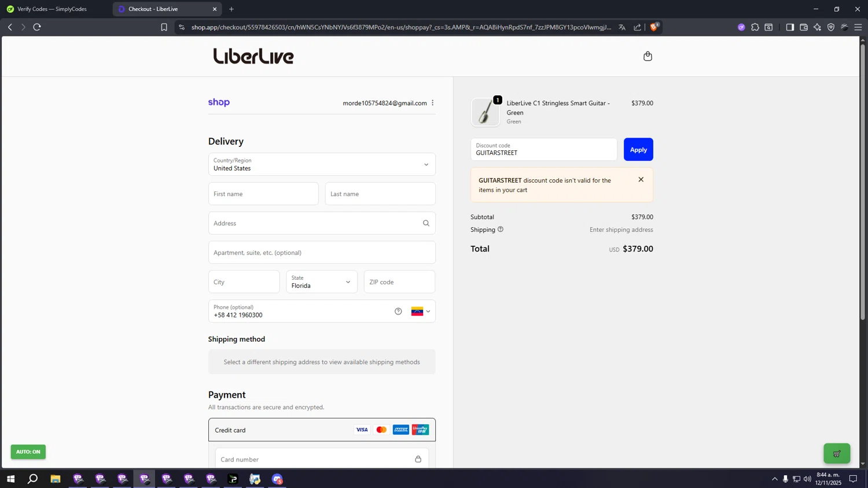Expand the Country/Region dropdown

coord(322,164)
